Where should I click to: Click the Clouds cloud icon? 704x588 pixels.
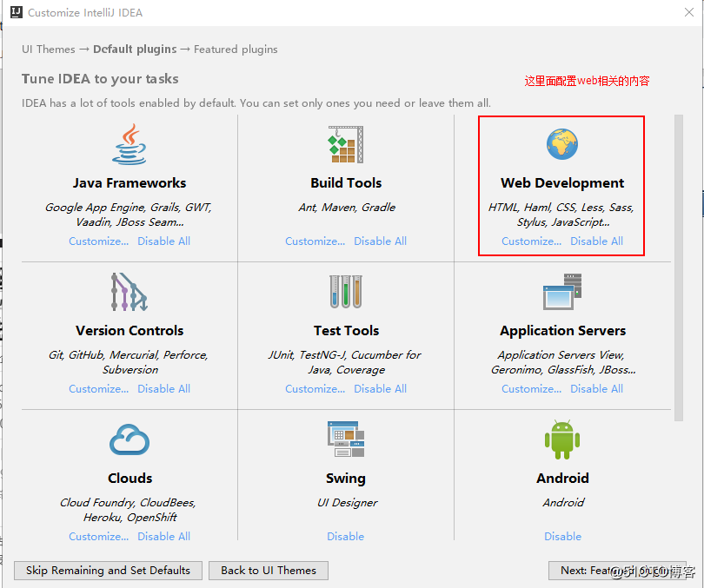[130, 439]
